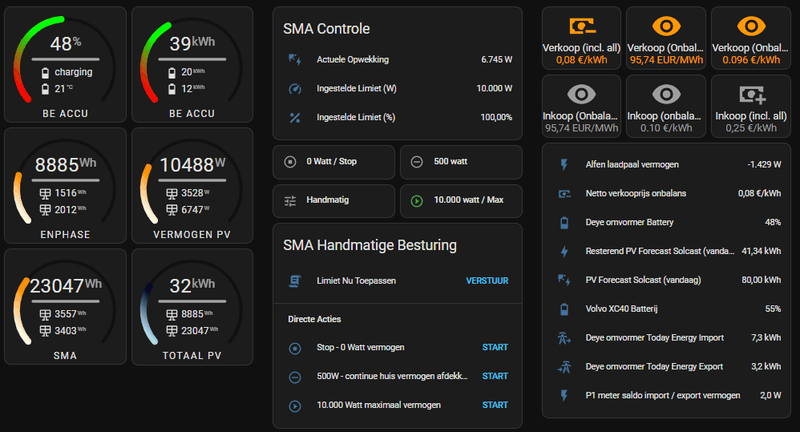
Task: Click the Deye Today Energy Import icon
Action: click(x=564, y=338)
